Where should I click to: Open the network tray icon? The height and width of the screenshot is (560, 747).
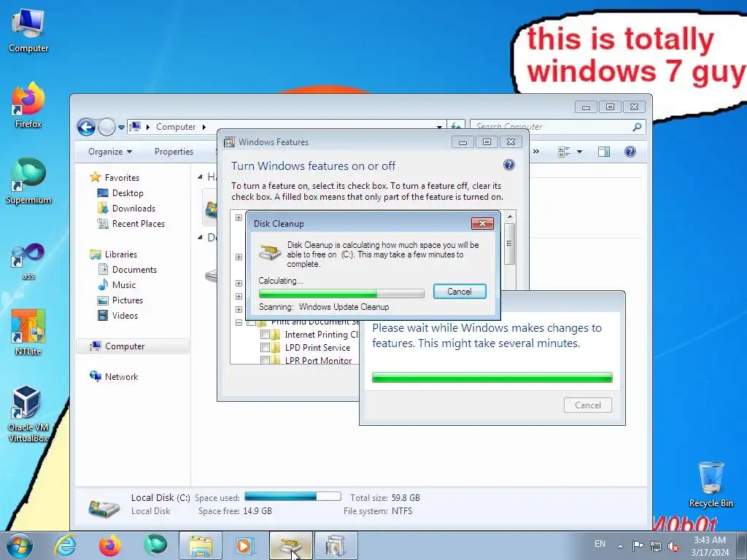(656, 546)
